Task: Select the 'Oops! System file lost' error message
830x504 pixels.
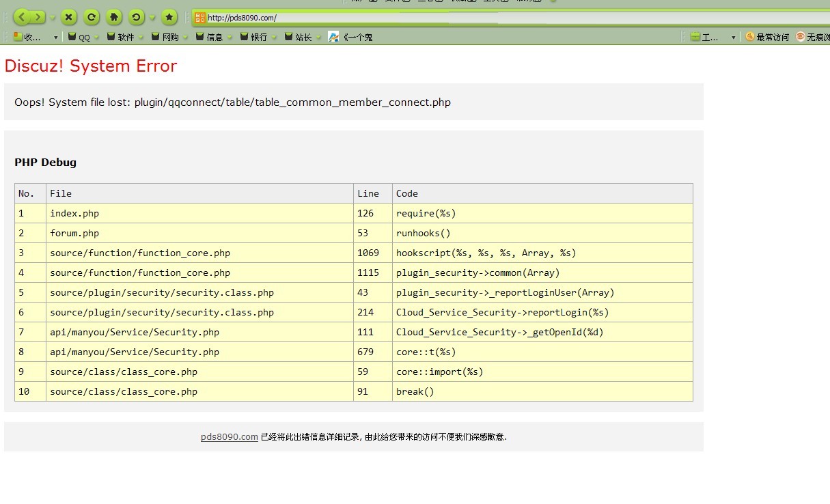Action: [232, 102]
